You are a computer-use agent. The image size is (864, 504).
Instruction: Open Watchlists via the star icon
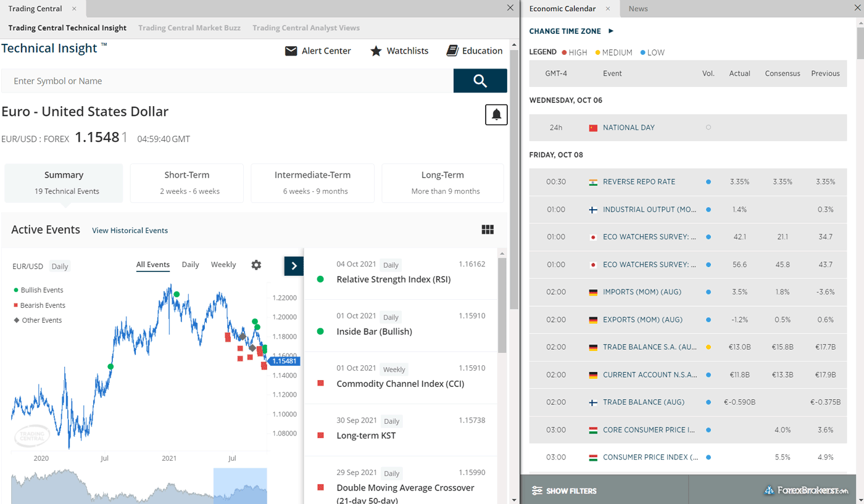tap(376, 51)
